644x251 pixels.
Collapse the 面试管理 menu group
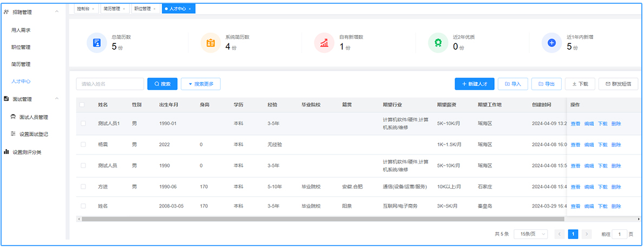(57, 99)
